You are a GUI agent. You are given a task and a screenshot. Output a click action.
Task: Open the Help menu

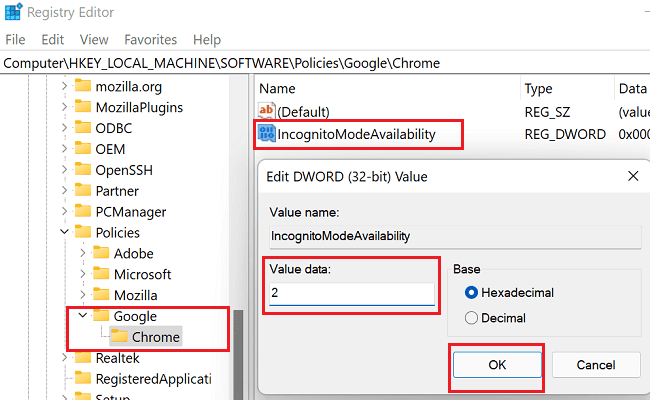[x=207, y=40]
